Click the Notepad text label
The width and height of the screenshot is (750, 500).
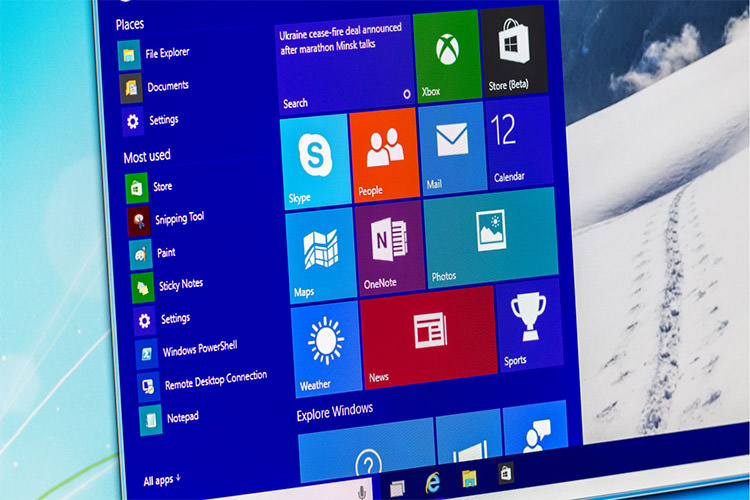183,417
